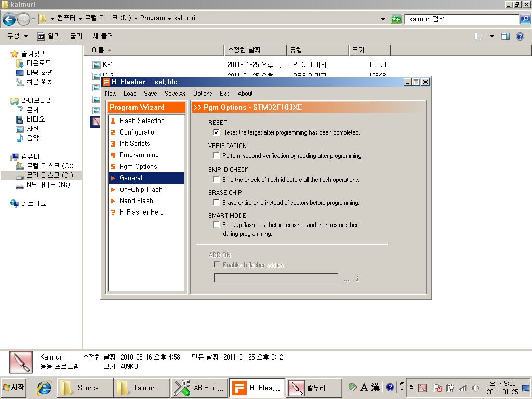
Task: Toggle the preview pane icon
Action: (506, 36)
